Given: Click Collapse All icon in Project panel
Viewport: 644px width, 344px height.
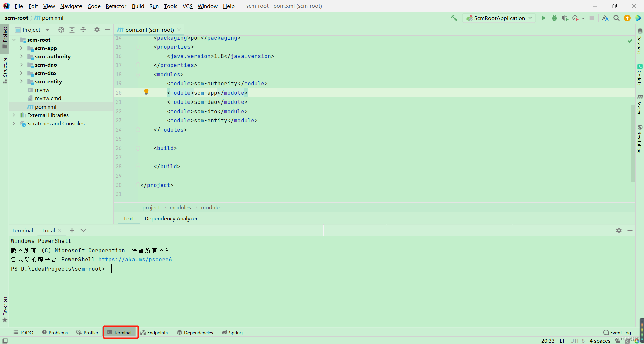Looking at the screenshot, I should (x=83, y=30).
